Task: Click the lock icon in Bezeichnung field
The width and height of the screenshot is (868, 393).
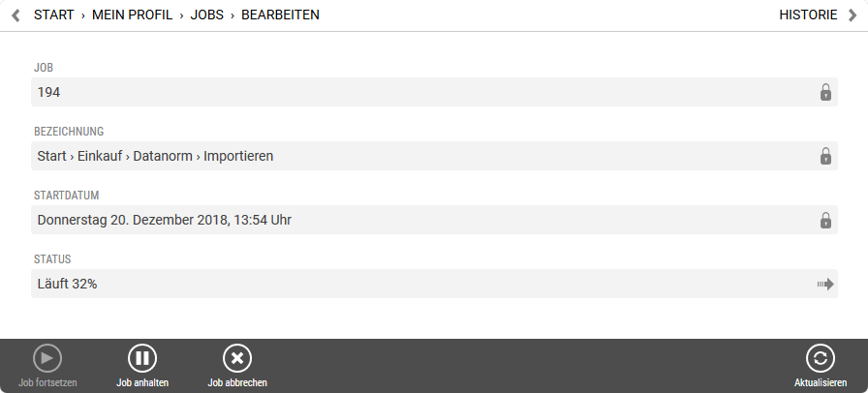Action: pos(825,156)
